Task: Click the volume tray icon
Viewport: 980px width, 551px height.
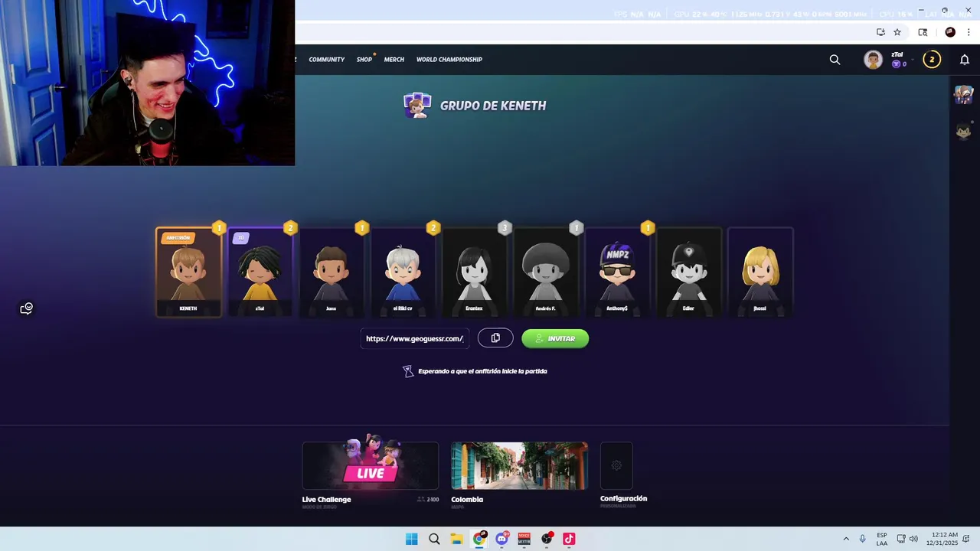Action: [x=913, y=539]
